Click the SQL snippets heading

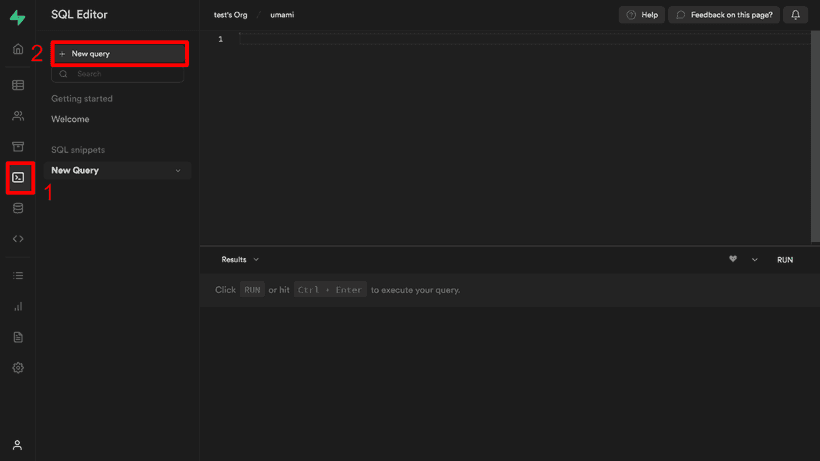pos(78,150)
